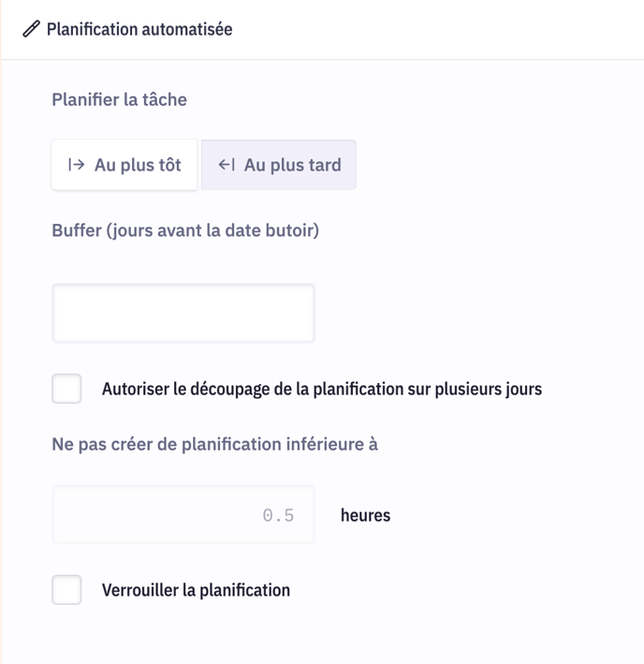This screenshot has height=664, width=644.
Task: Click the 0.5 placeholder value
Action: (278, 515)
